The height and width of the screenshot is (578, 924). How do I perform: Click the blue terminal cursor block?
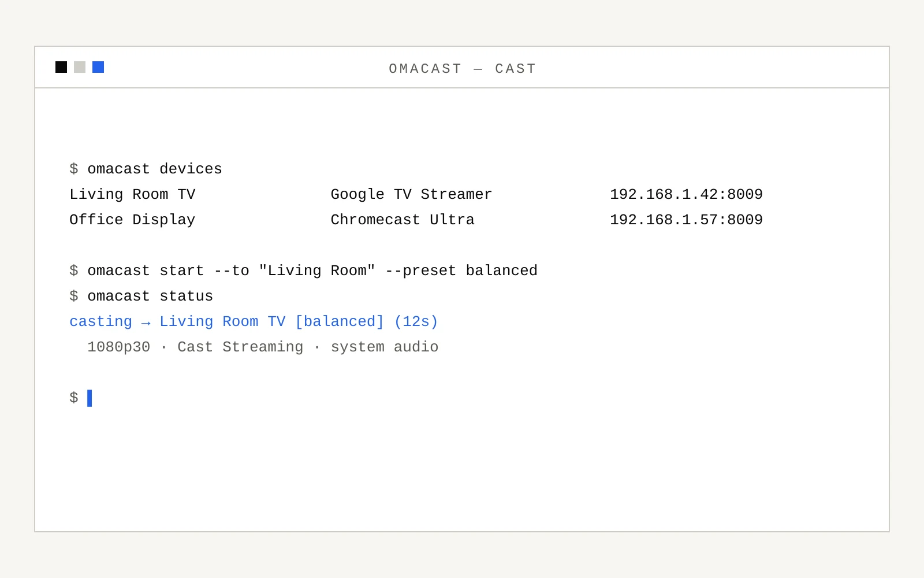pyautogui.click(x=90, y=398)
